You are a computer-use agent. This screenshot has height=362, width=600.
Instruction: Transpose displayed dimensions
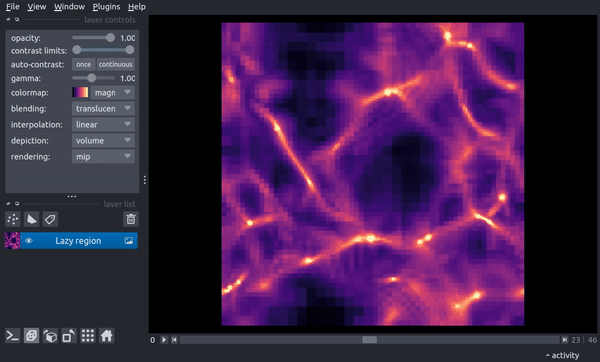[x=69, y=336]
